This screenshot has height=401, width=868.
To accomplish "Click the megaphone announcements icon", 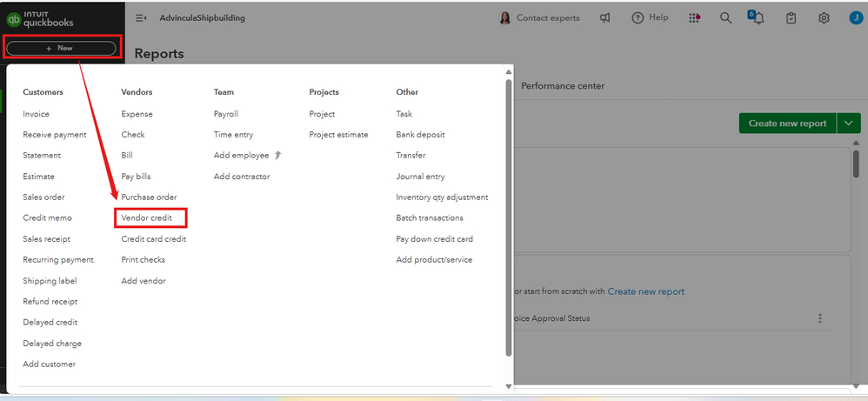I will (x=605, y=17).
